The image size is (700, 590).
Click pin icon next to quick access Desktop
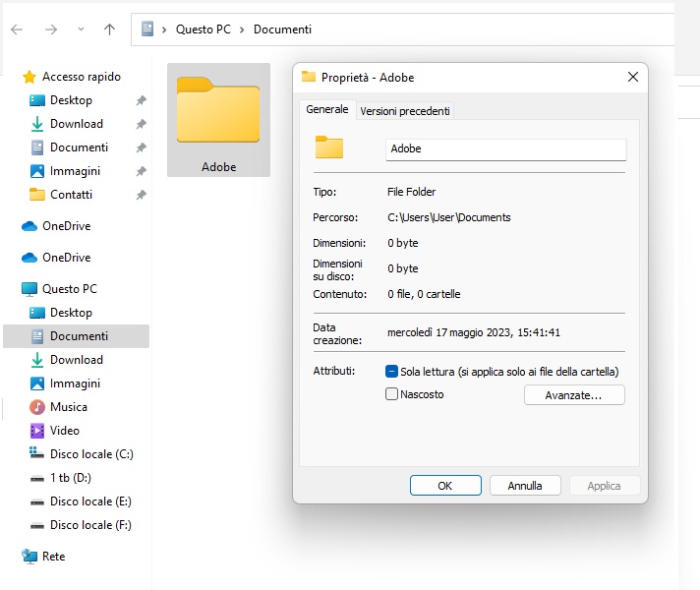tap(141, 100)
